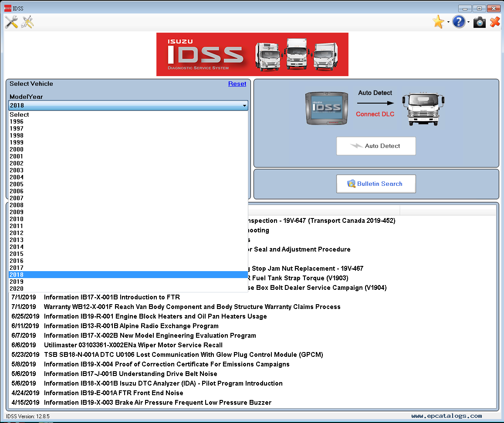The width and height of the screenshot is (504, 423).
Task: Click the red X exit icon in toolbar
Action: [495, 22]
